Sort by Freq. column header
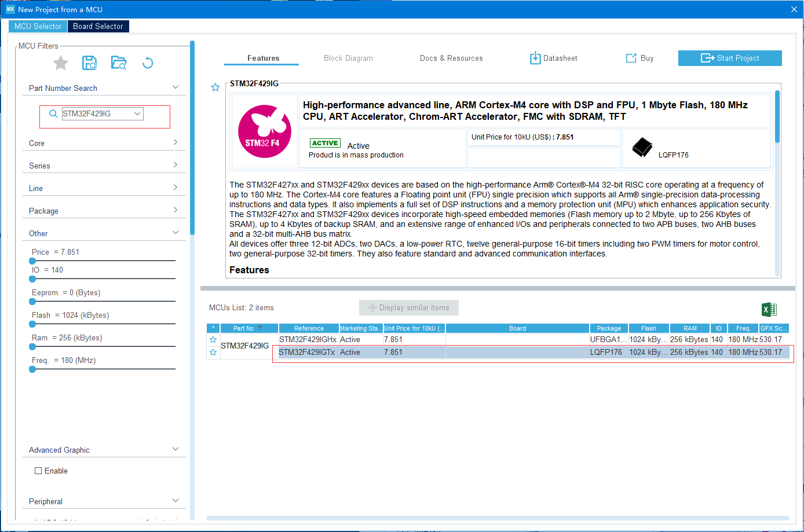Viewport: 804px width, 532px height. pyautogui.click(x=743, y=328)
